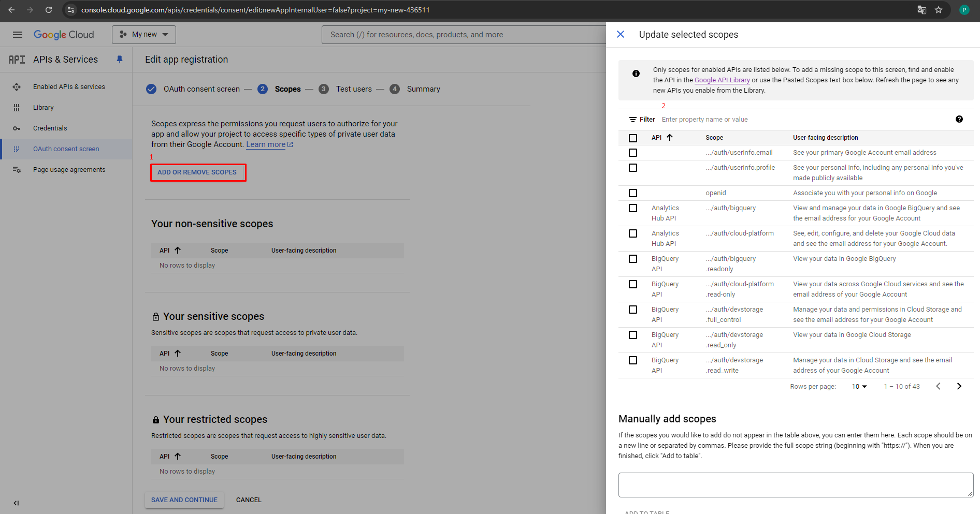This screenshot has height=514, width=980.
Task: Click the manually add scopes text area
Action: tap(796, 485)
